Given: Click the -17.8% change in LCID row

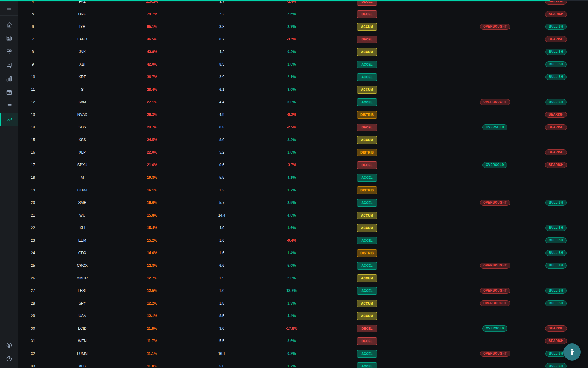Looking at the screenshot, I should (292, 328).
